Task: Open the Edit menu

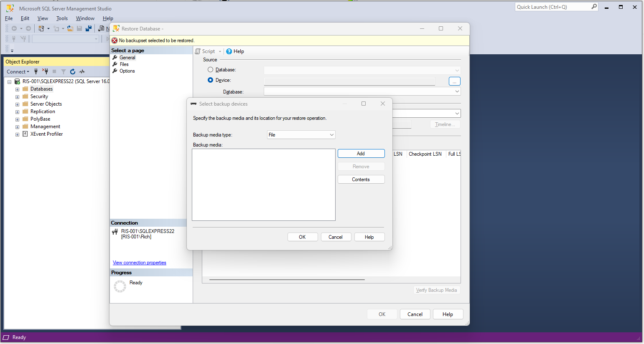Action: [25, 18]
